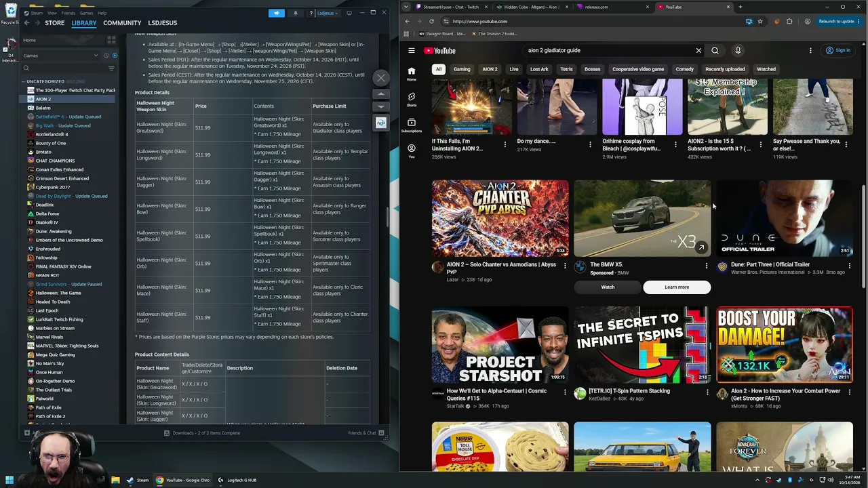Click the YouTube Sign in button
The image size is (868, 488).
click(x=838, y=50)
